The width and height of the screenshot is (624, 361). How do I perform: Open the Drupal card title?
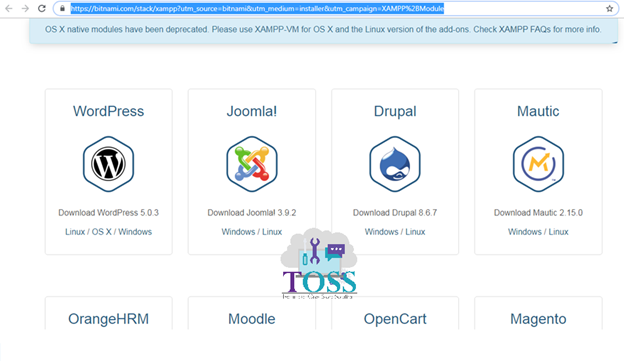tap(395, 111)
